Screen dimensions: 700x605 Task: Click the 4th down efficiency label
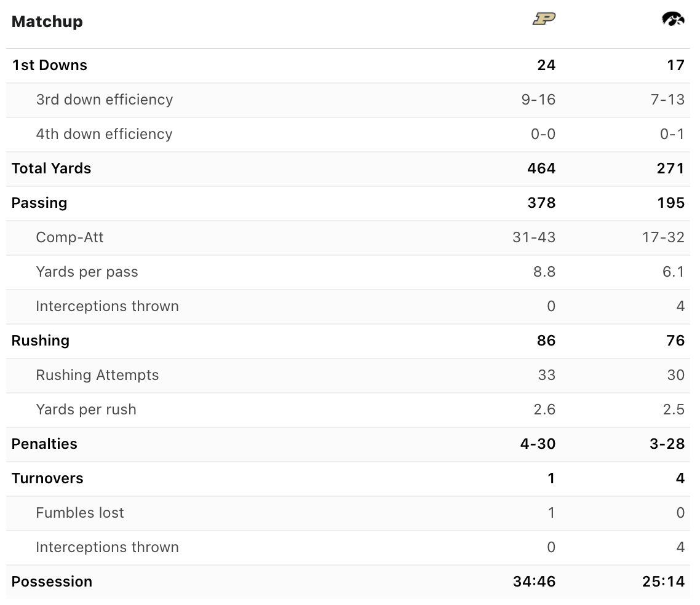(x=104, y=134)
